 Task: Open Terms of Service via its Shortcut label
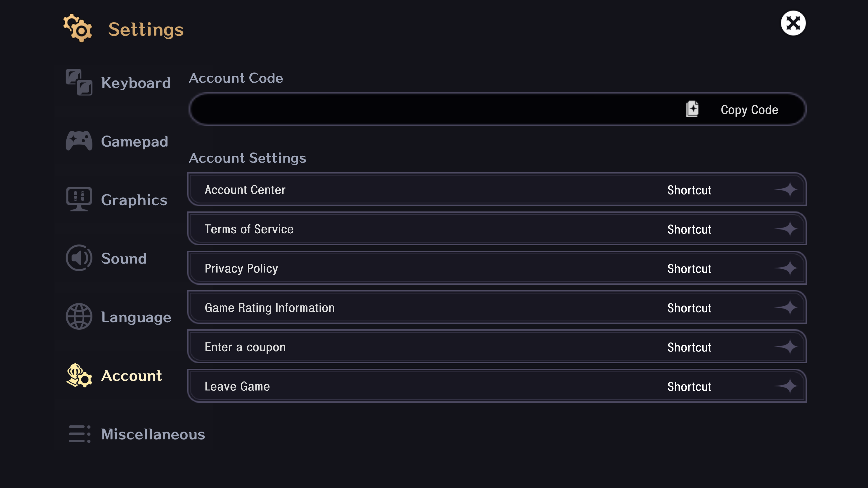pyautogui.click(x=689, y=229)
